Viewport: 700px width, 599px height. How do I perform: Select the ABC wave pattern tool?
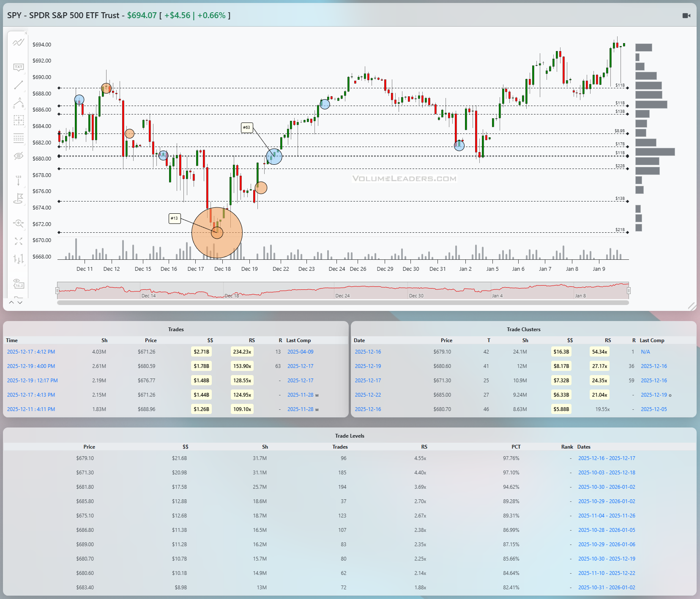tap(18, 103)
